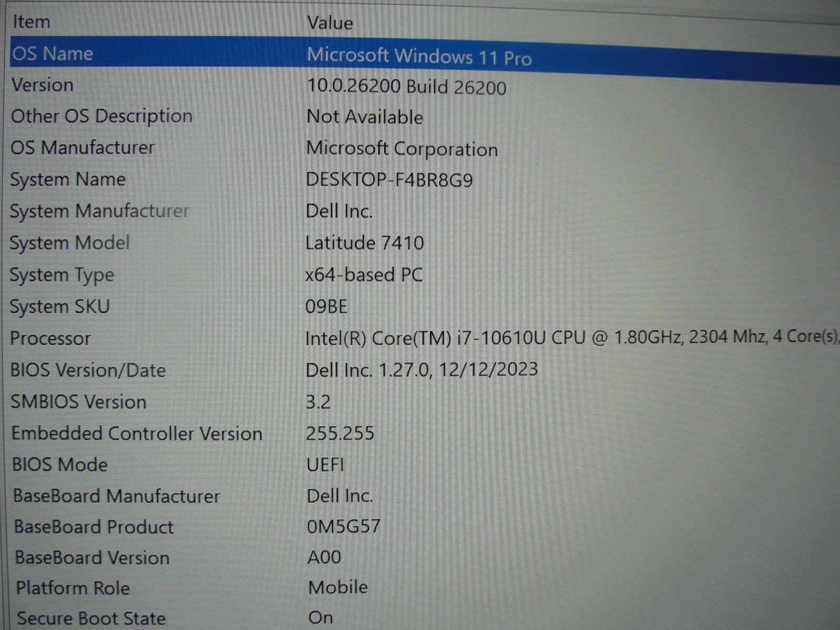Select the "Secure Boot State" row label

[x=91, y=618]
